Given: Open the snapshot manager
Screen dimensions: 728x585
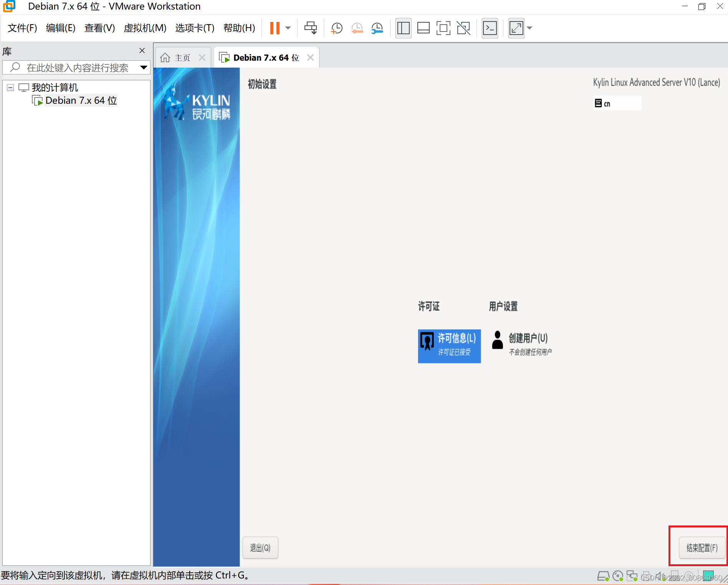Looking at the screenshot, I should coord(377,28).
